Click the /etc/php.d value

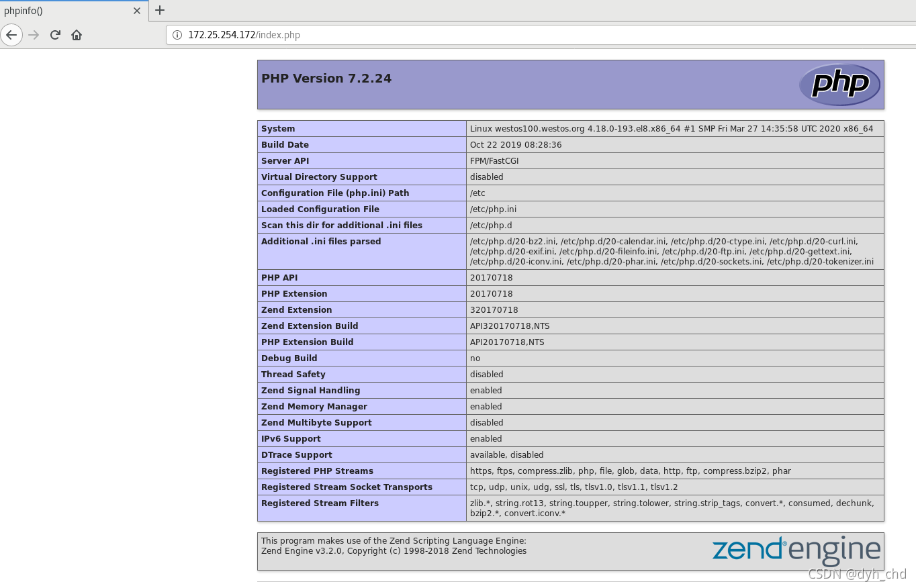(491, 226)
